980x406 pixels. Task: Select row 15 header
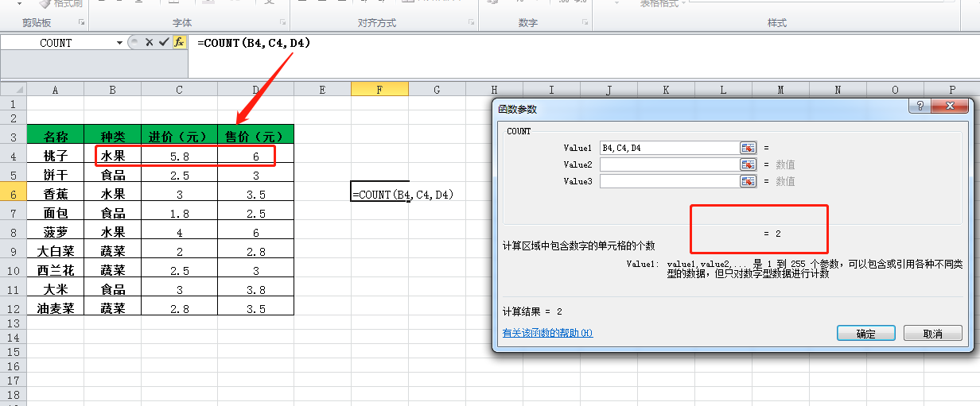tap(13, 352)
